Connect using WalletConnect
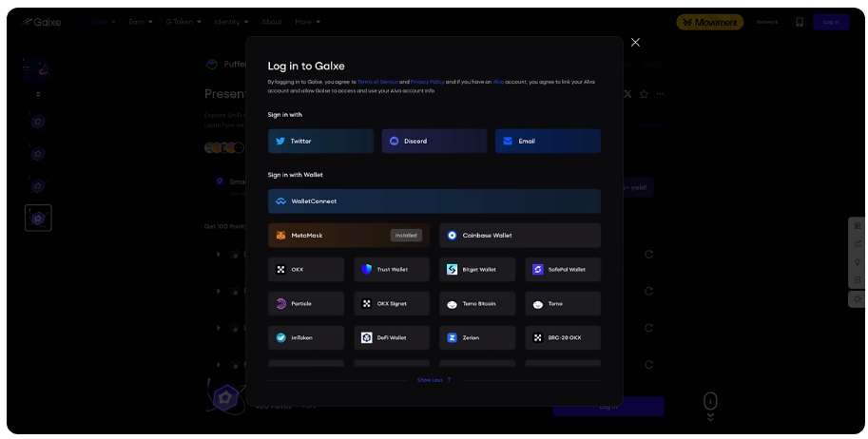Screen dimensions: 868x439 click(x=434, y=201)
